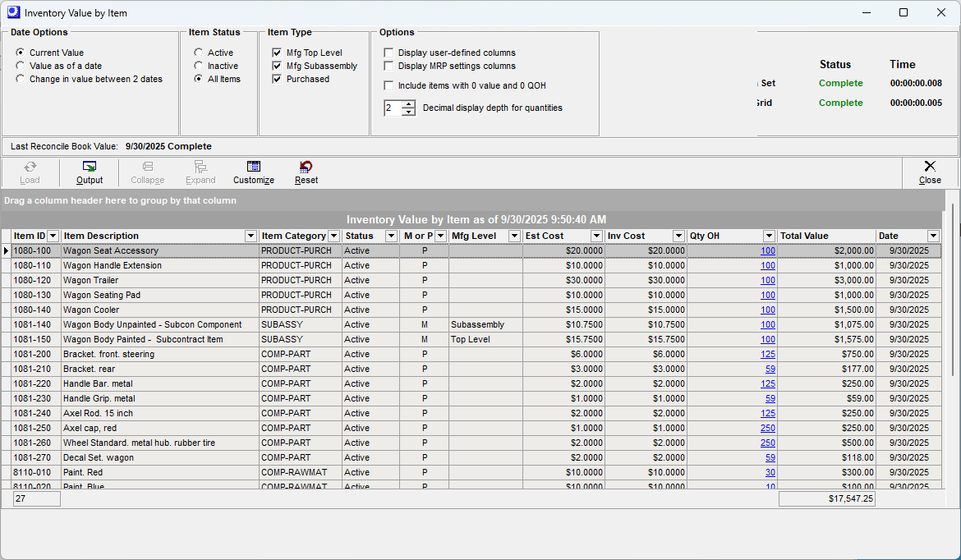The width and height of the screenshot is (961, 560).
Task: Click the Collapse toolbar icon
Action: (x=147, y=172)
